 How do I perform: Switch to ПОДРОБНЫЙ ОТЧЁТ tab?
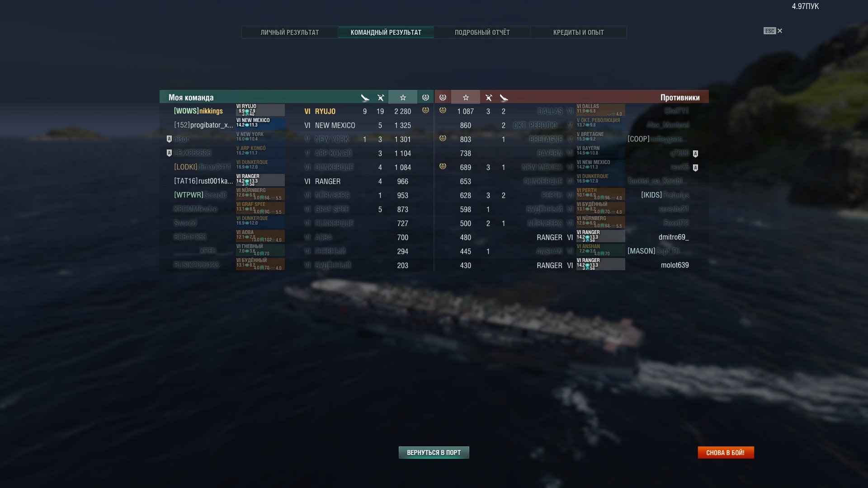tap(482, 32)
